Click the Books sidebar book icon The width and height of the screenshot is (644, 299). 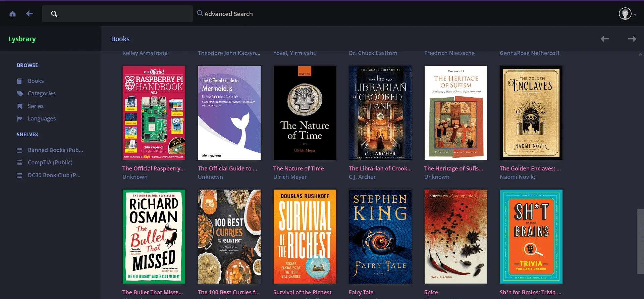point(20,81)
